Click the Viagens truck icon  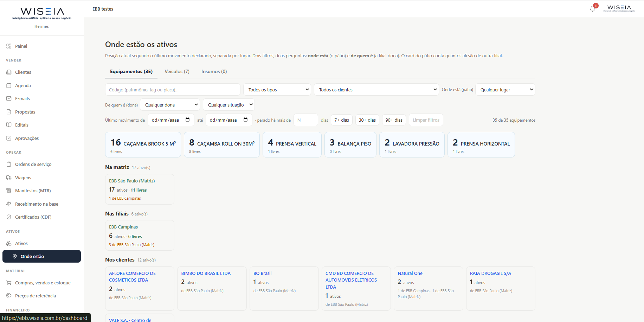tap(9, 178)
